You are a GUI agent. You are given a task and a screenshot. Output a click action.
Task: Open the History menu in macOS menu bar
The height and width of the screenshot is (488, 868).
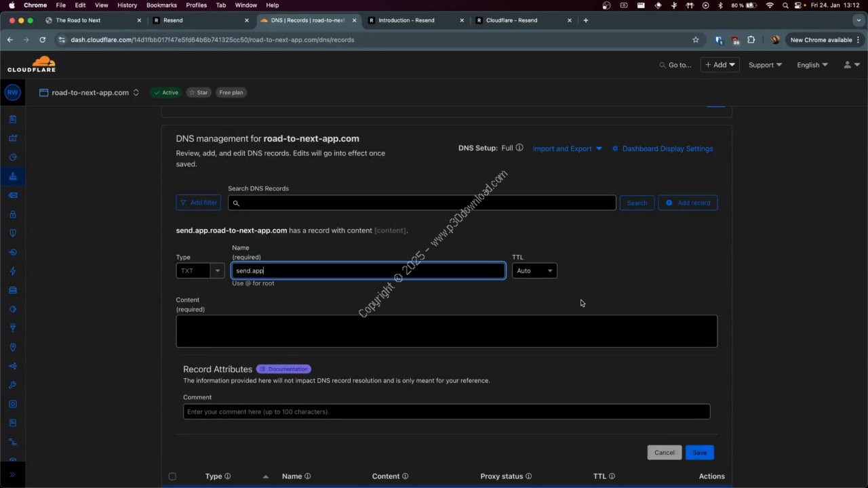[x=127, y=5]
